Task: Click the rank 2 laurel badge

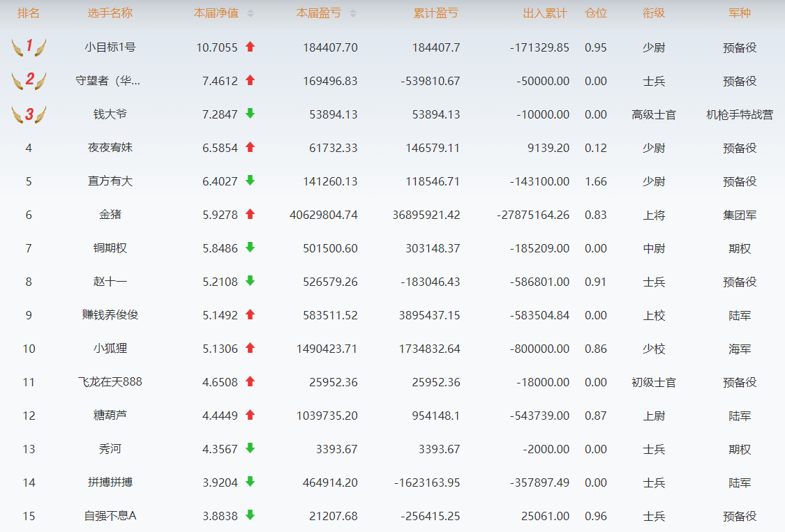Action: point(29,81)
